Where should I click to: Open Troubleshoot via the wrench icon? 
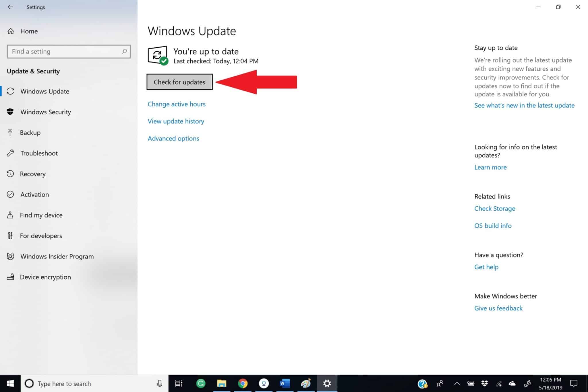coord(11,153)
